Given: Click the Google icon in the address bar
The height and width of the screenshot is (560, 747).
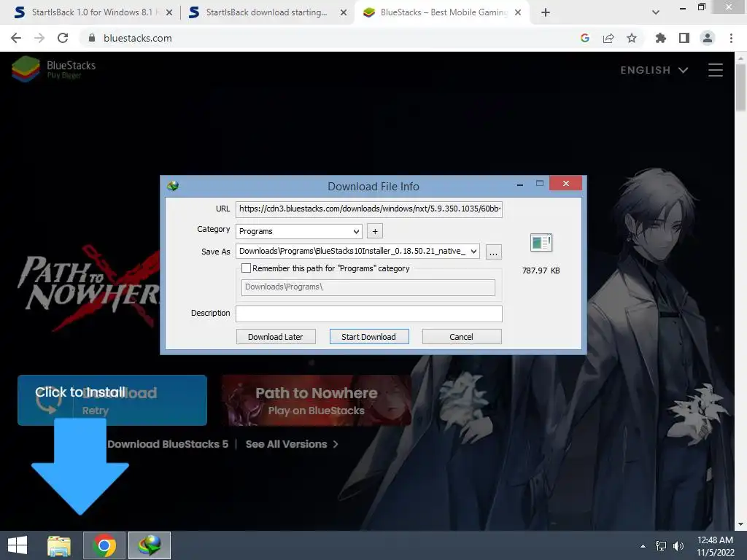Looking at the screenshot, I should (585, 38).
